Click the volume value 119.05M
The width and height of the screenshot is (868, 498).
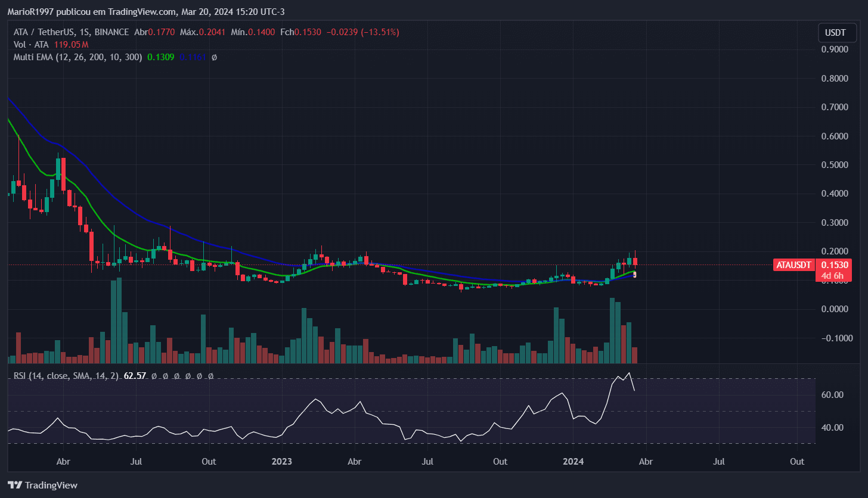click(x=75, y=45)
